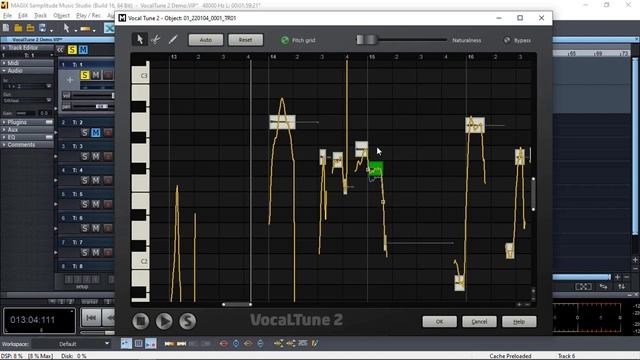The image size is (640, 360).
Task: Click the C2 piano key
Action: click(140, 261)
